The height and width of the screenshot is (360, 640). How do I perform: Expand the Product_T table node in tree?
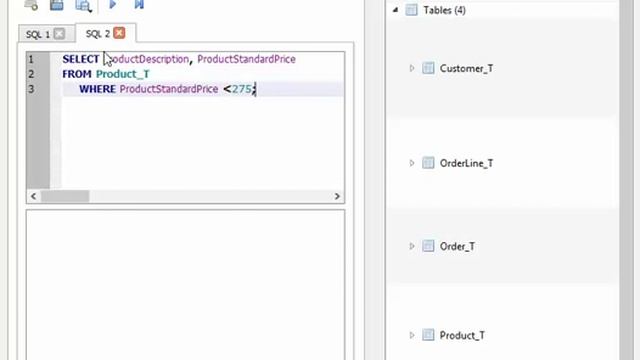pyautogui.click(x=412, y=335)
